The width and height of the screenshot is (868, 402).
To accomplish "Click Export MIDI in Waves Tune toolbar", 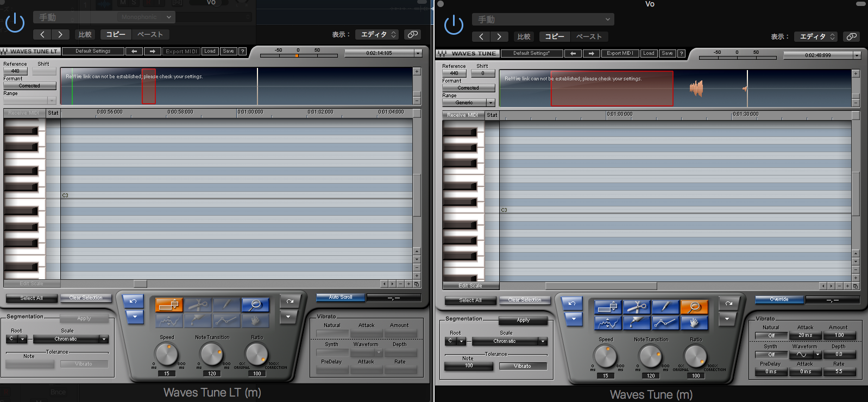I will (620, 53).
